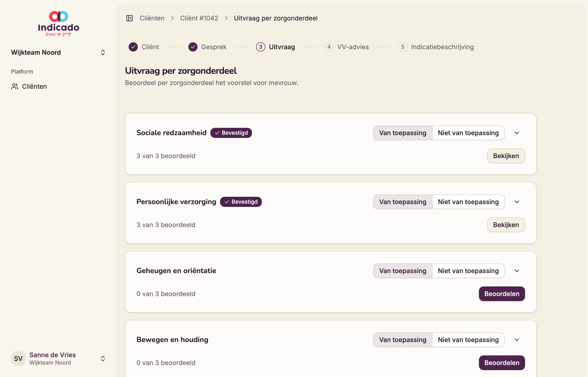Viewport: 588px width, 377px height.
Task: Go to Cliënt #1042 in the breadcrumb
Action: [x=199, y=18]
